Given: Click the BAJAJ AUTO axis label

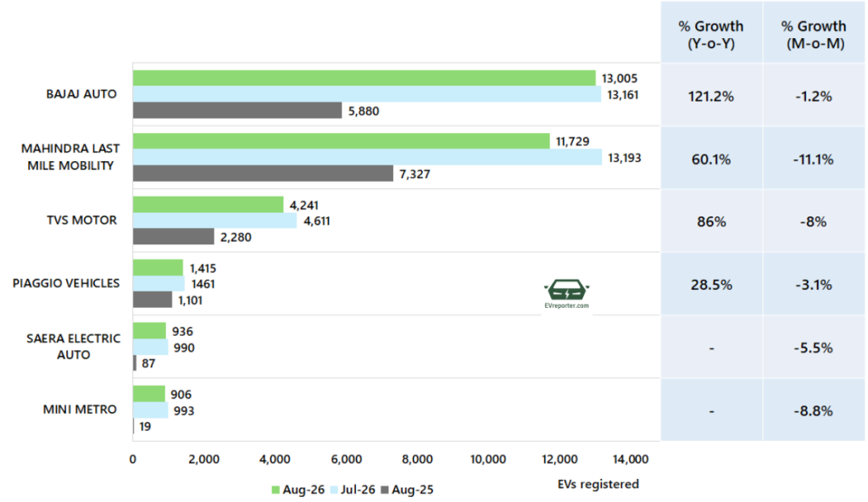Looking at the screenshot, I should coord(81,94).
